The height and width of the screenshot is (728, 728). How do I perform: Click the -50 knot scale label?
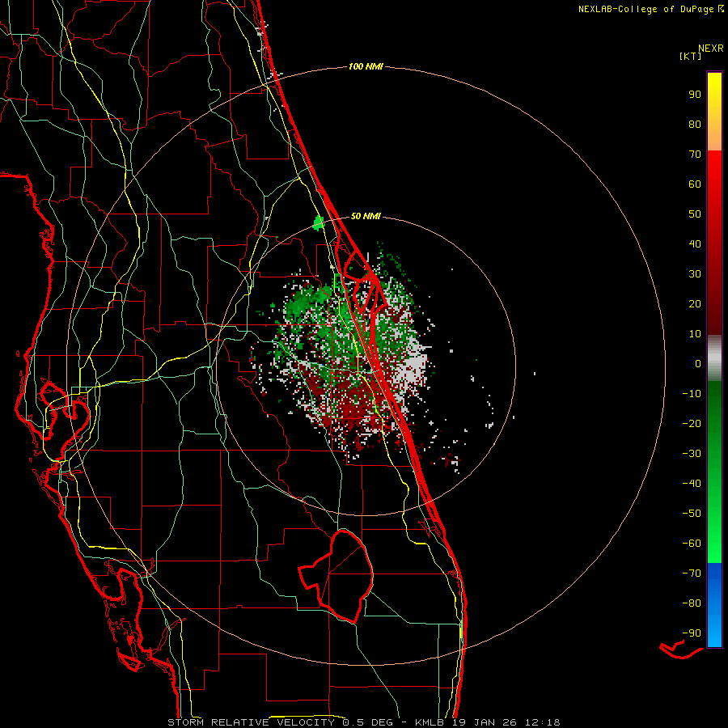(x=692, y=514)
